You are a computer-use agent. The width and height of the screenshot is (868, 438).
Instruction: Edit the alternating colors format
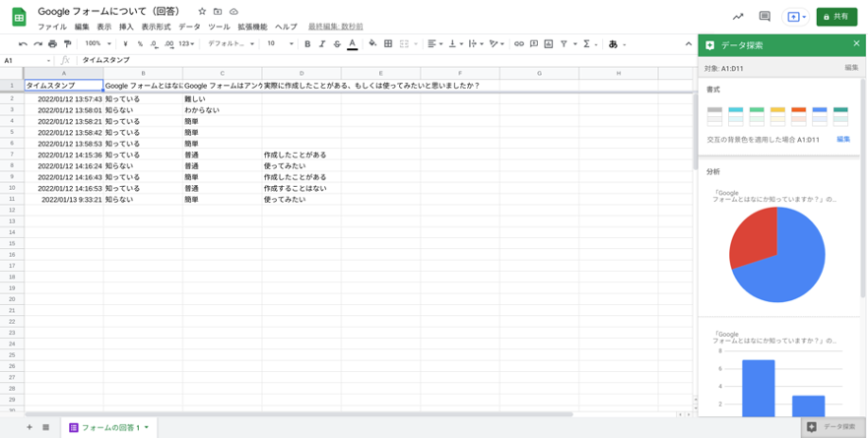pos(843,140)
